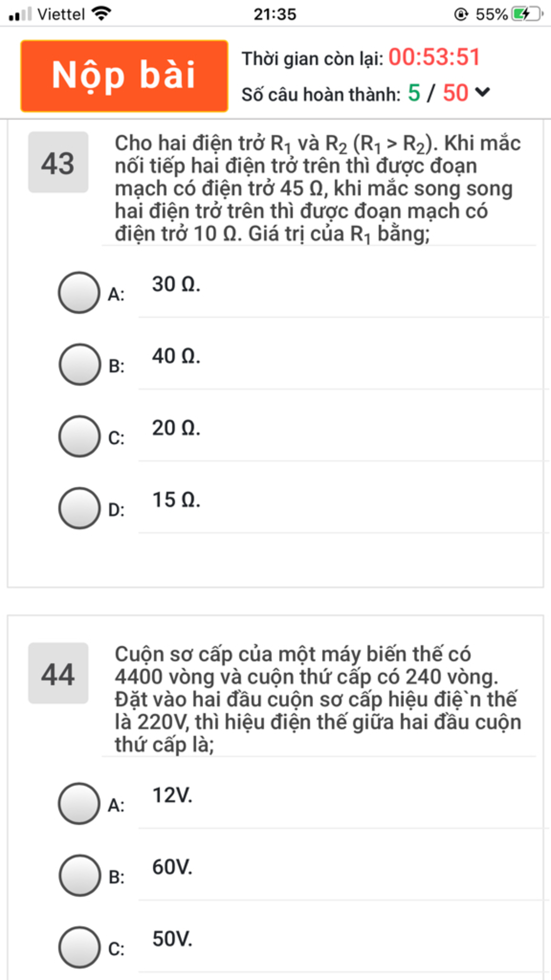Tap the 12V answer text
This screenshot has width=551, height=980.
(172, 795)
